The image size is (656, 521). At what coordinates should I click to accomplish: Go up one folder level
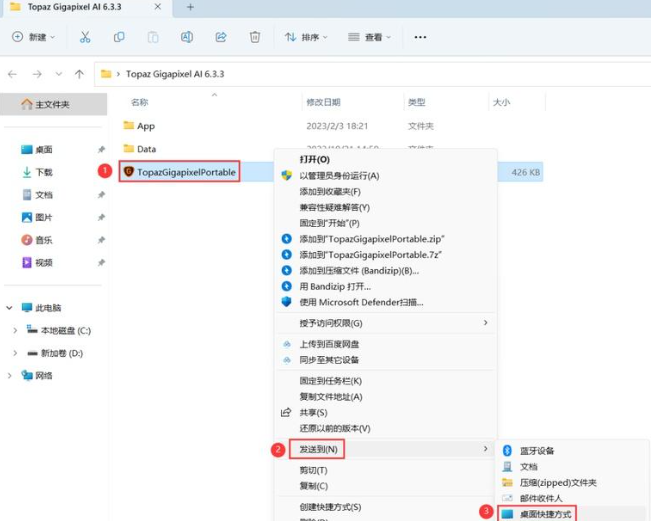(x=79, y=74)
